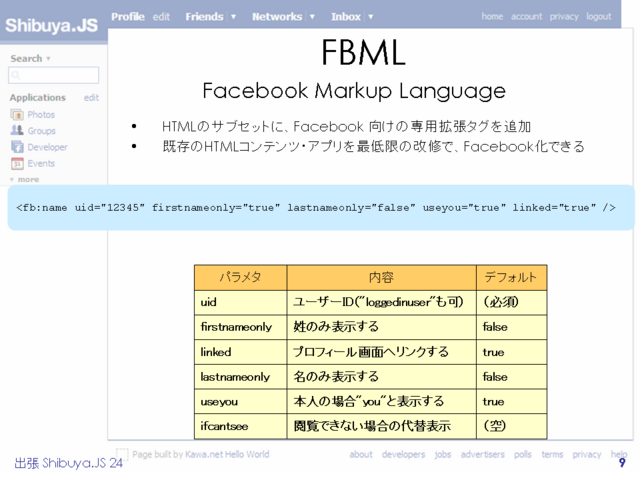Viewport: 640px width, 480px height.
Task: Click the logout link
Action: tap(599, 16)
